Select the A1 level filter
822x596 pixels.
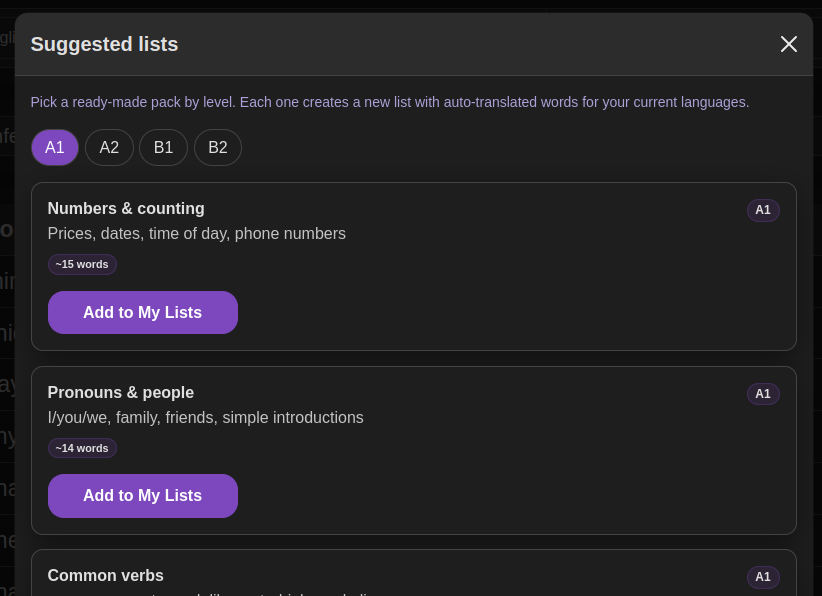(55, 148)
